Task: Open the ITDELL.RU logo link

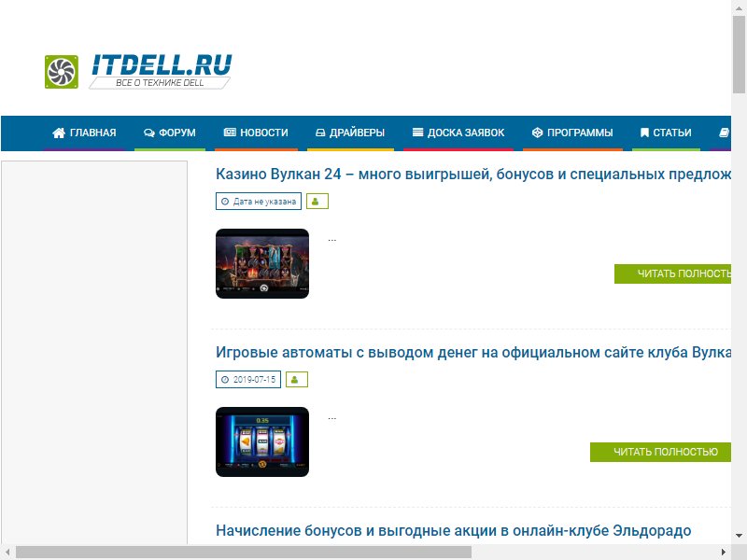Action: (138, 72)
